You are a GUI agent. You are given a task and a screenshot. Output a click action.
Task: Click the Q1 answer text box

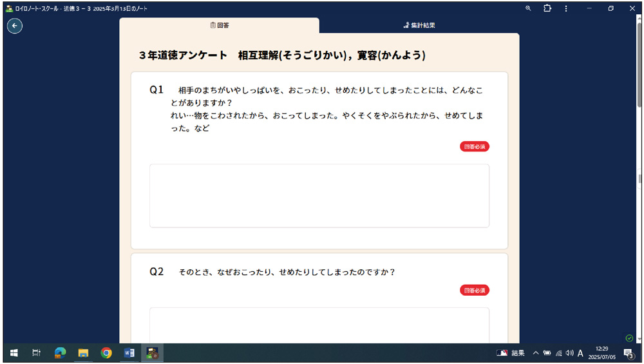pyautogui.click(x=319, y=196)
